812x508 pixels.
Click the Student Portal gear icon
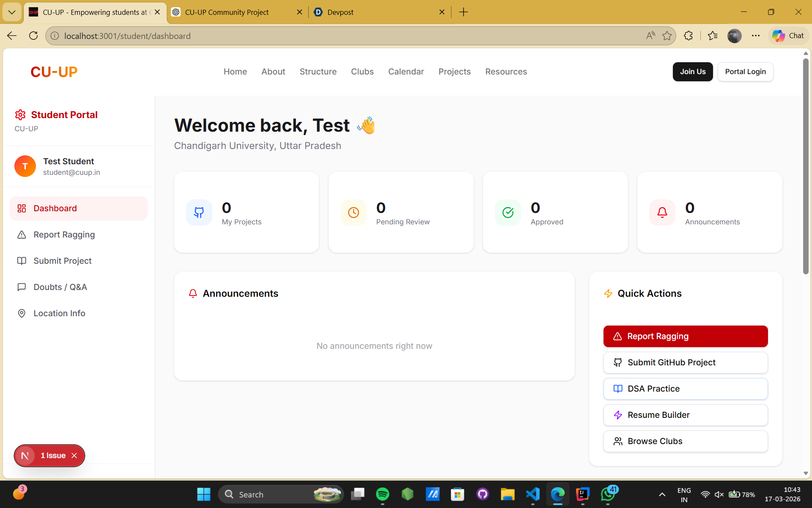click(20, 115)
